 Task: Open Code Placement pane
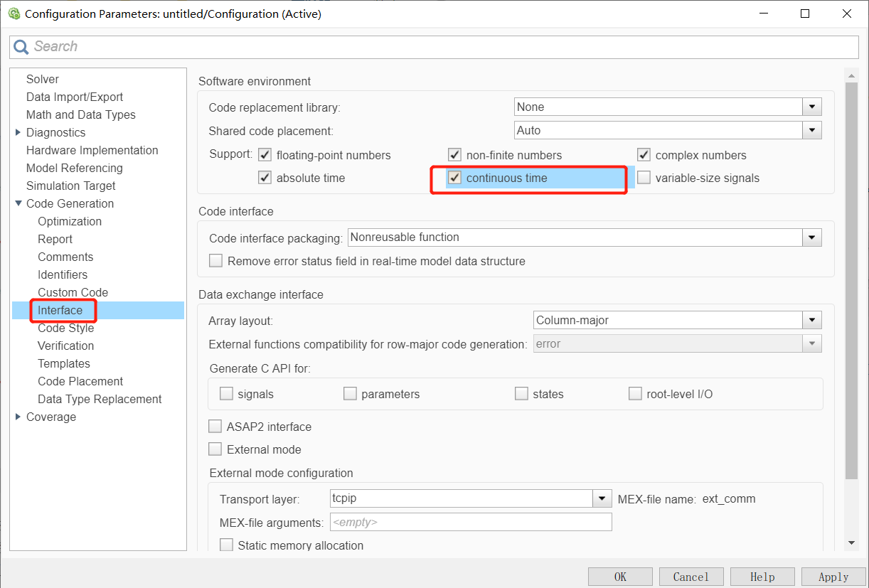[x=80, y=381]
